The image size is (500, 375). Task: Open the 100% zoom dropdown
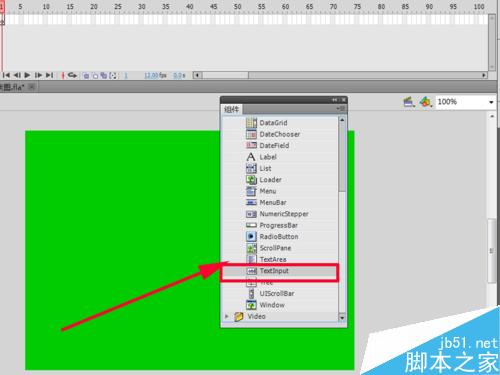point(491,102)
